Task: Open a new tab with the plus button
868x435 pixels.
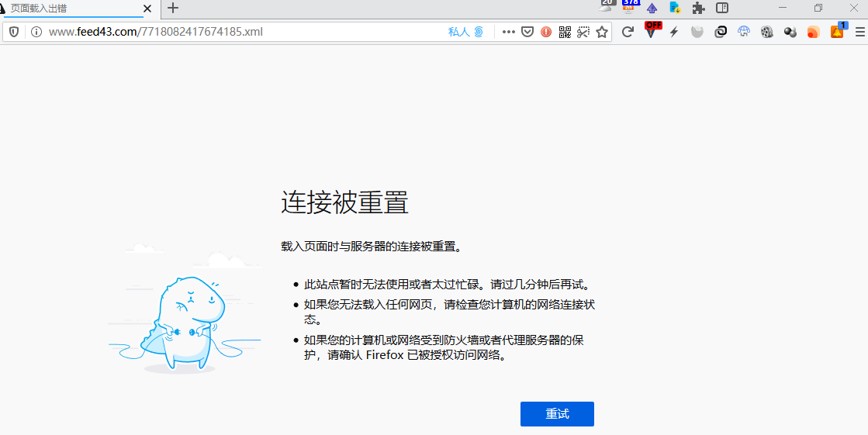Action: [x=173, y=8]
